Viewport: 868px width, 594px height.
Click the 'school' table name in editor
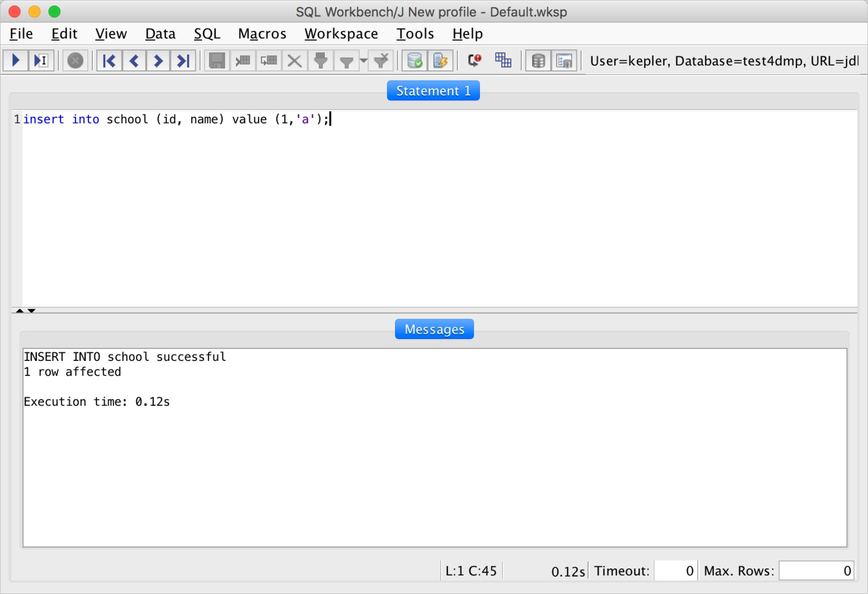[x=127, y=119]
